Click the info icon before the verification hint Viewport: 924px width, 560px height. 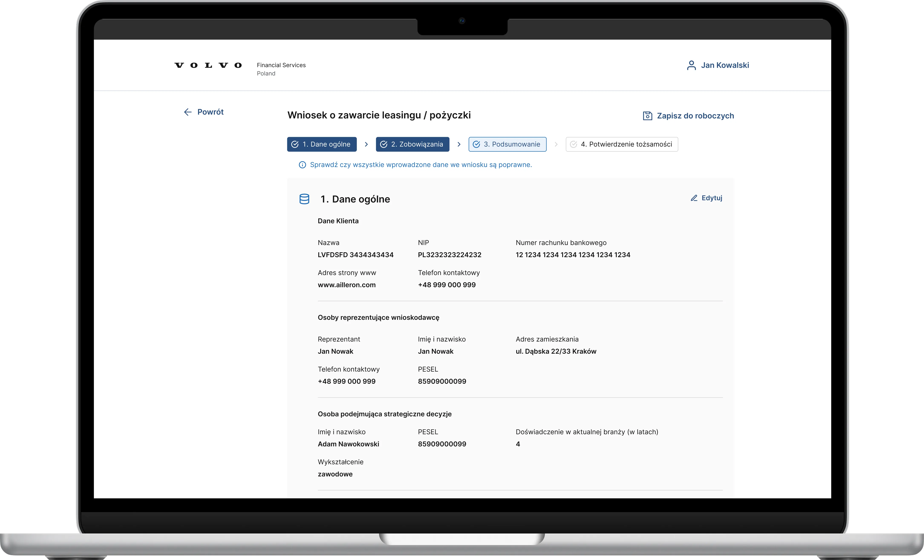pos(302,165)
